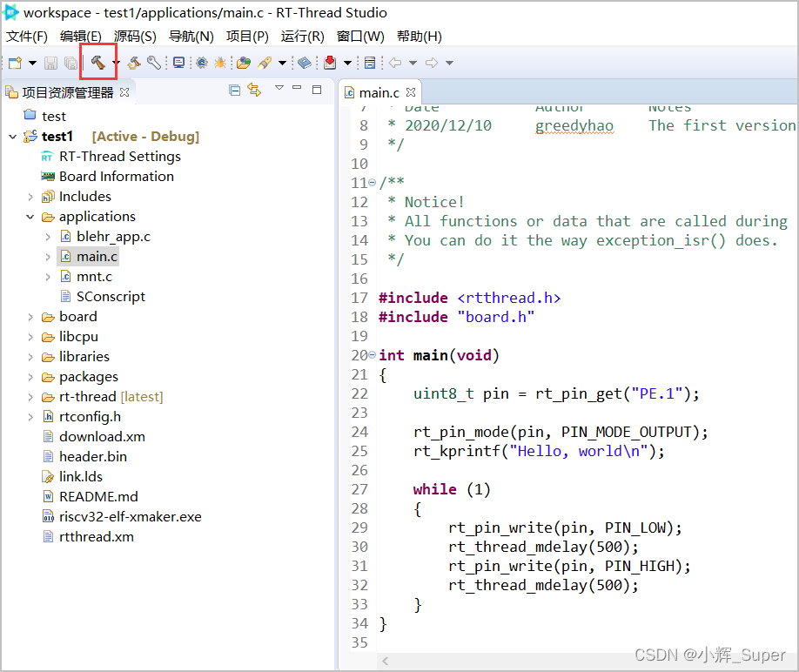This screenshot has width=799, height=672.
Task: Maximize the project explorer panel
Action: tap(317, 90)
